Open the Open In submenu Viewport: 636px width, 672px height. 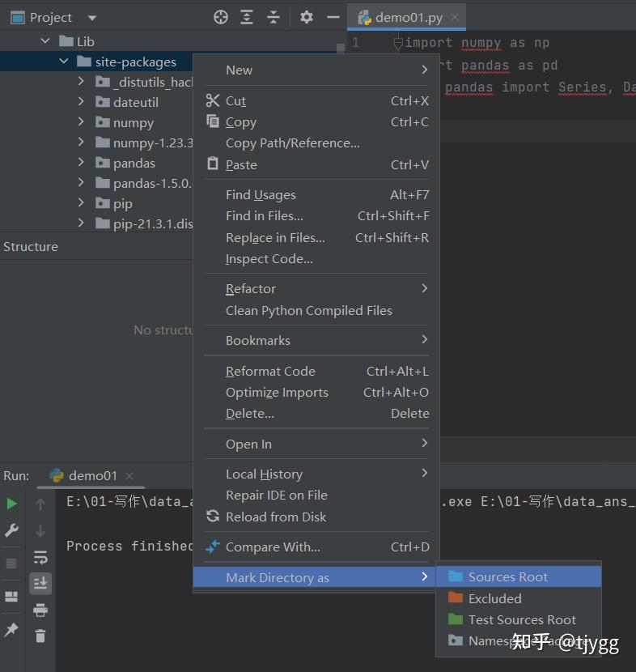pyautogui.click(x=316, y=444)
